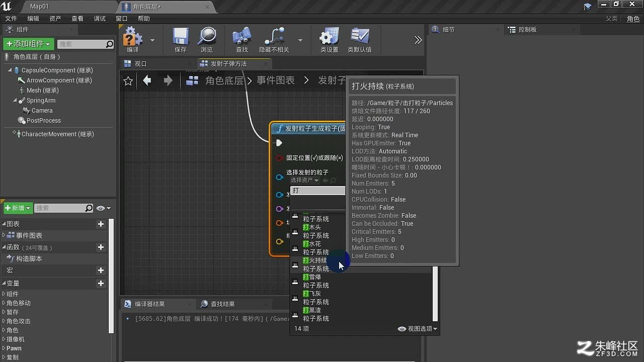The width and height of the screenshot is (644, 362).
Task: Click the favorite star in graph header
Action: pos(128,80)
